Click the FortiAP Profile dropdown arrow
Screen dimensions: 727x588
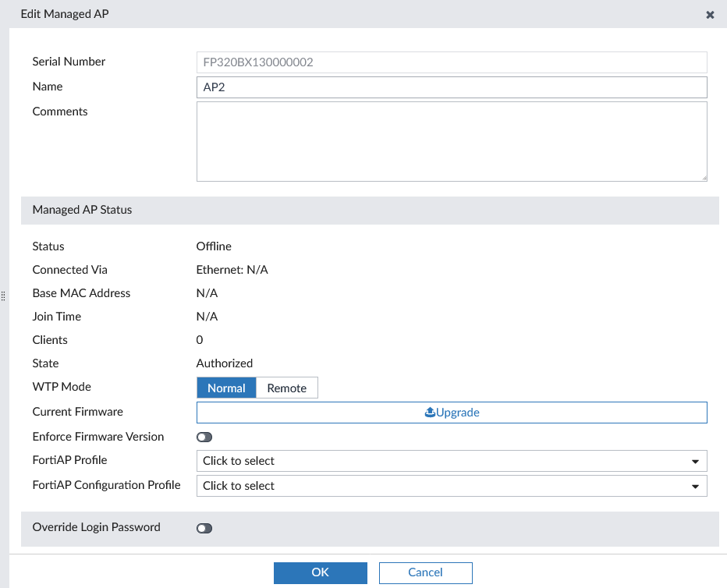coord(697,461)
